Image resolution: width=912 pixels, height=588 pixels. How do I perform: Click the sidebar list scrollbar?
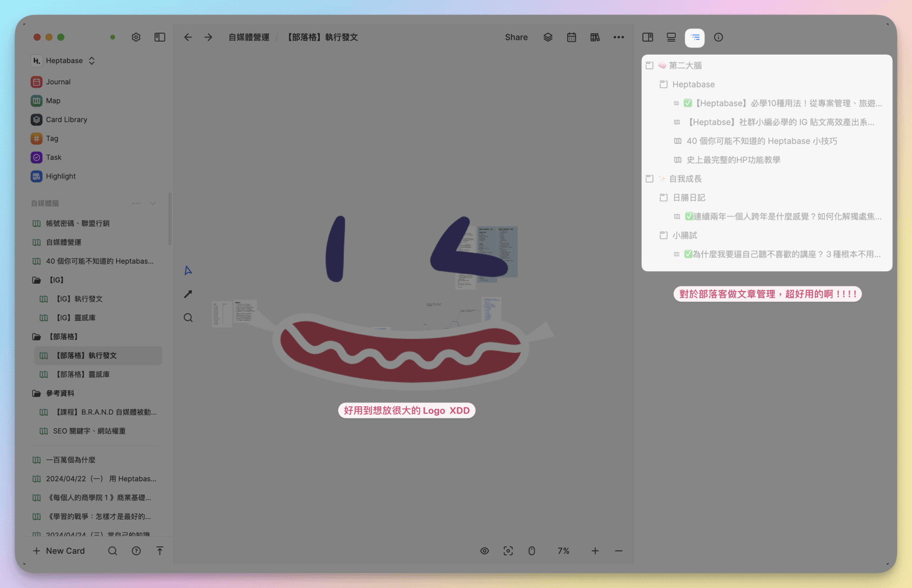[170, 219]
